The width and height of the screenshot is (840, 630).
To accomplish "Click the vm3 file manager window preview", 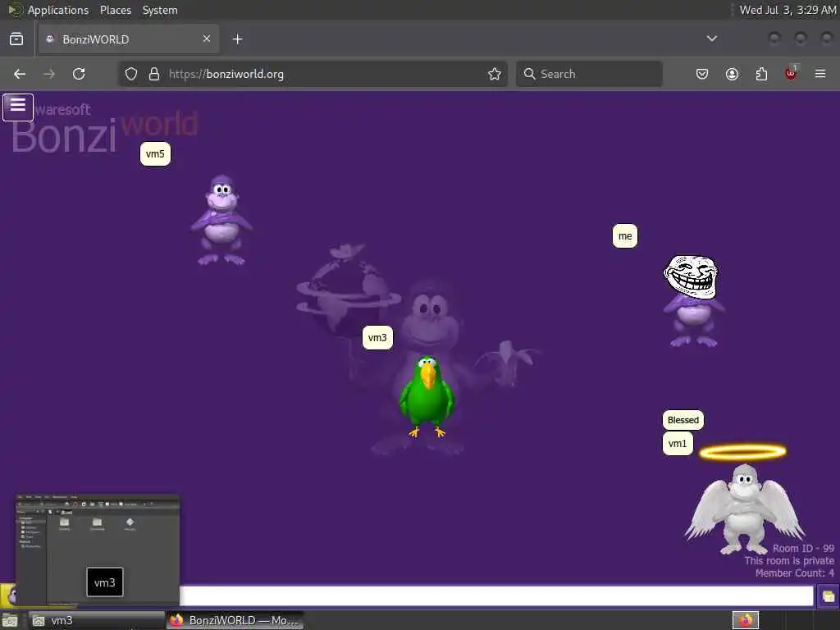I will (x=97, y=550).
